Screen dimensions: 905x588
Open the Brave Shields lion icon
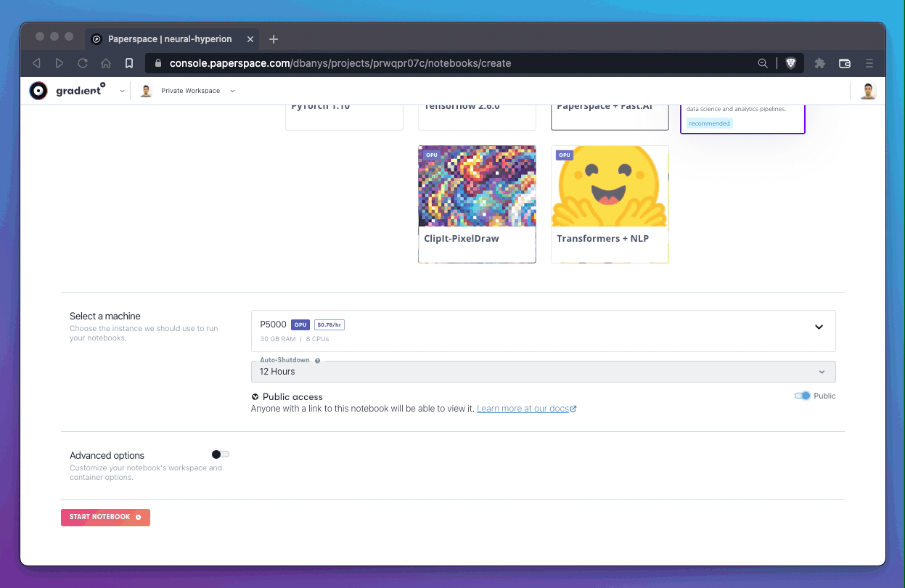point(791,63)
